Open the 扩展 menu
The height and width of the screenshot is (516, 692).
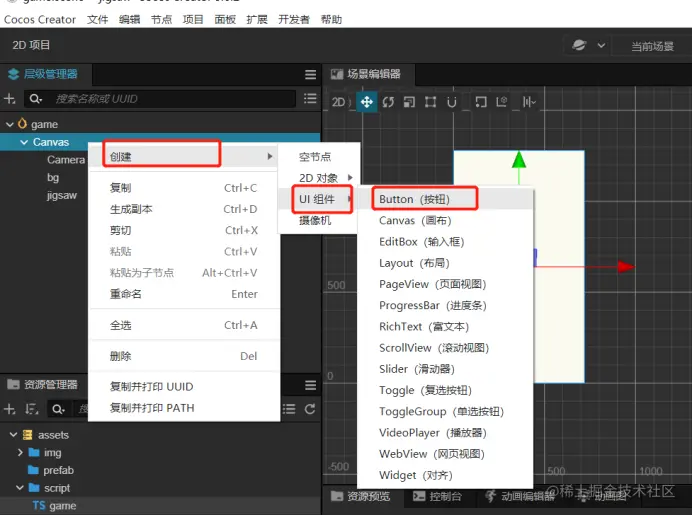click(x=257, y=19)
